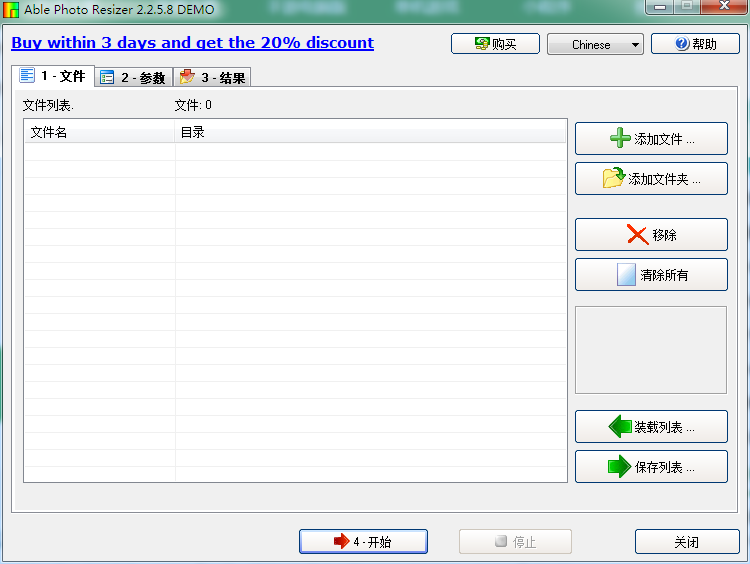The image size is (750, 564).
Task: Click the green left arrow icon on 装载列表
Action: point(620,426)
